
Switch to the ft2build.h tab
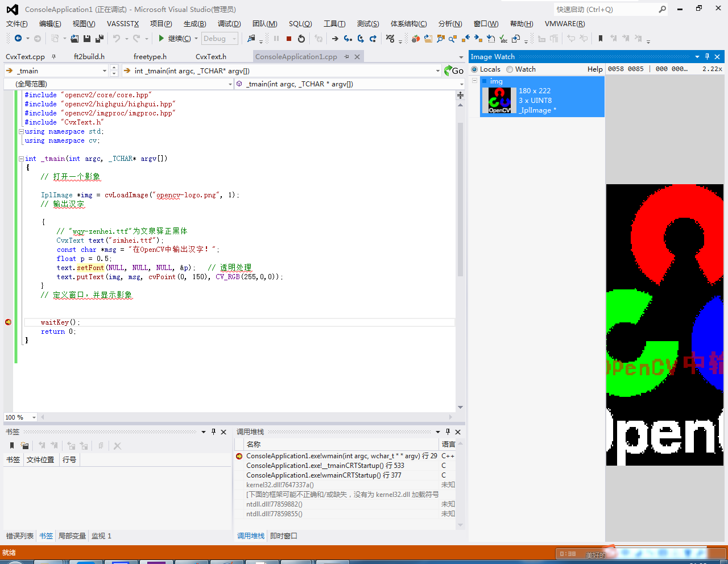click(89, 56)
